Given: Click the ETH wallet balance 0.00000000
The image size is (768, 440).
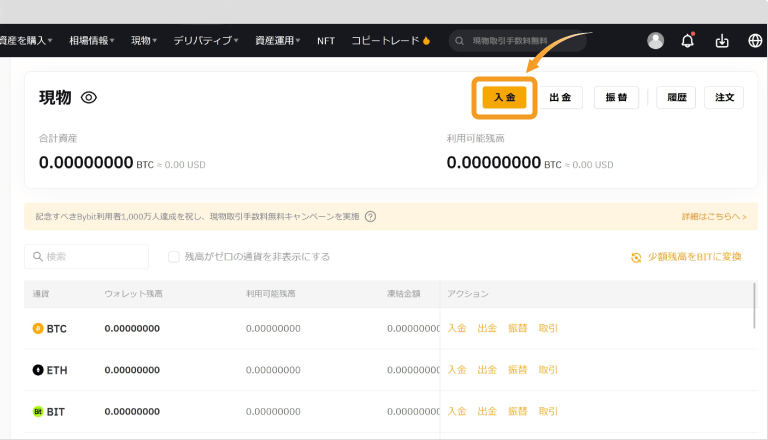Looking at the screenshot, I should click(x=132, y=370).
